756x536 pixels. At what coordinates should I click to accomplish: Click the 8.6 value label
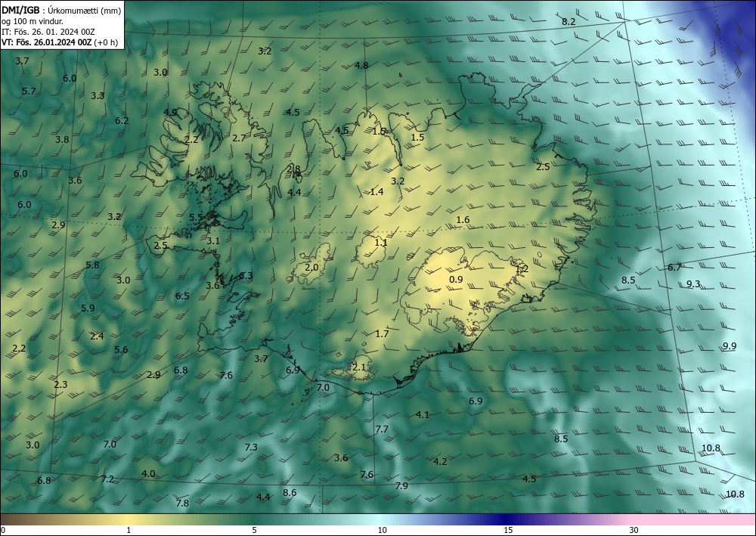coord(290,493)
